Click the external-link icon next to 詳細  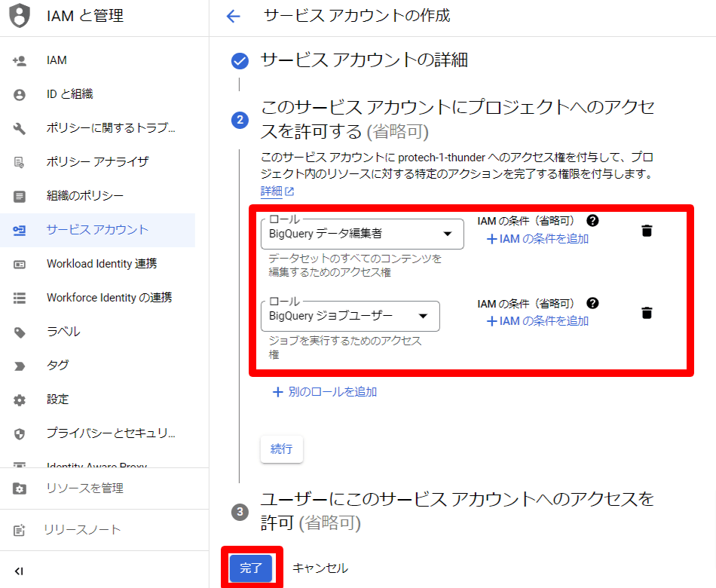[x=289, y=191]
